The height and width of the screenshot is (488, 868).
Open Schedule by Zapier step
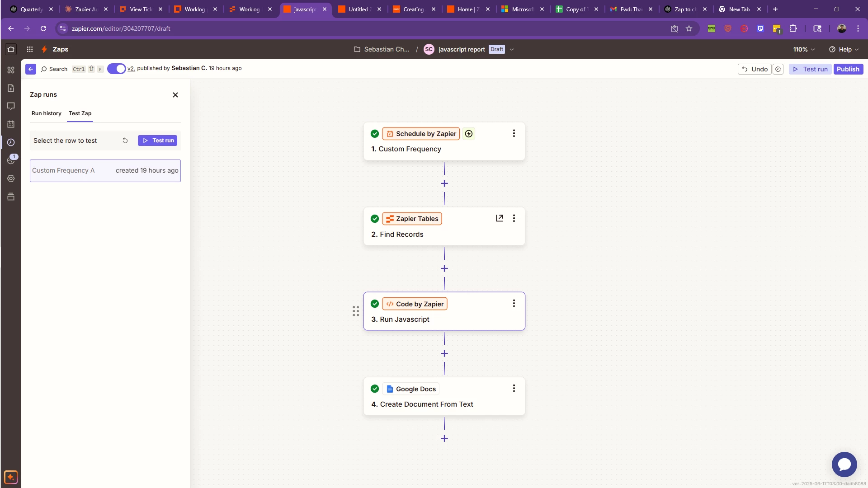(444, 141)
